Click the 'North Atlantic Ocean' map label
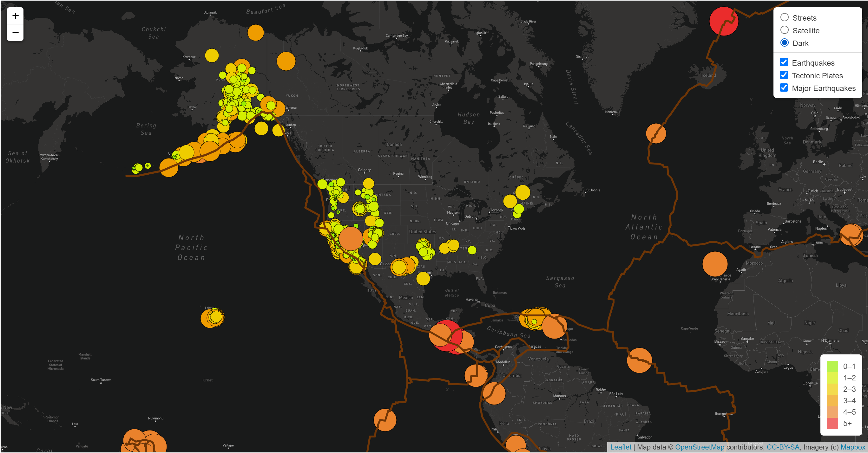The height and width of the screenshot is (453, 868). pyautogui.click(x=644, y=227)
